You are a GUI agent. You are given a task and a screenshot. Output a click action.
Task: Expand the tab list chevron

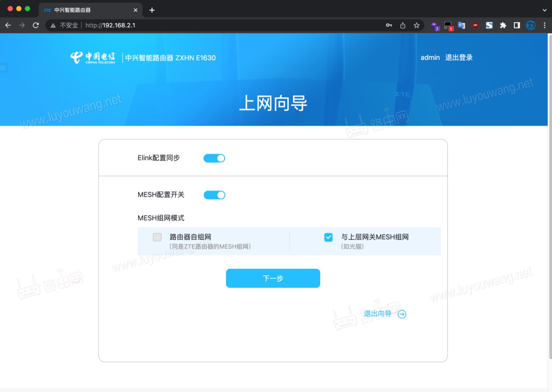544,10
